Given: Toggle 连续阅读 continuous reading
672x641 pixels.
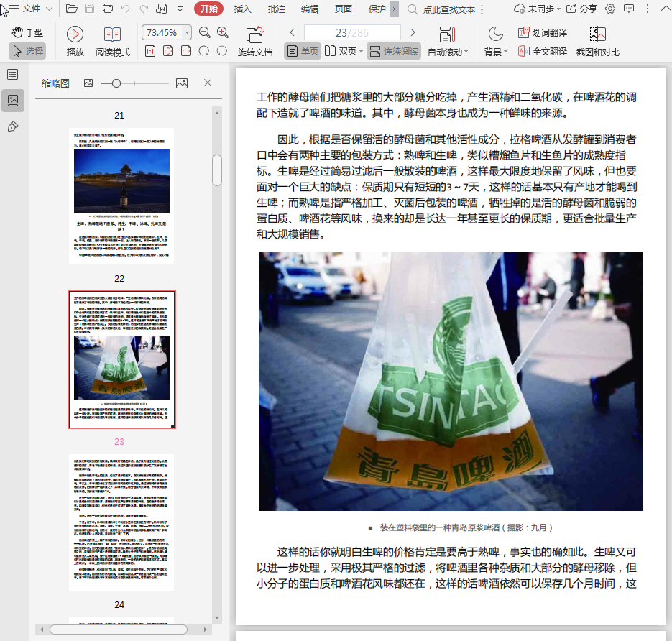Looking at the screenshot, I should [x=393, y=52].
